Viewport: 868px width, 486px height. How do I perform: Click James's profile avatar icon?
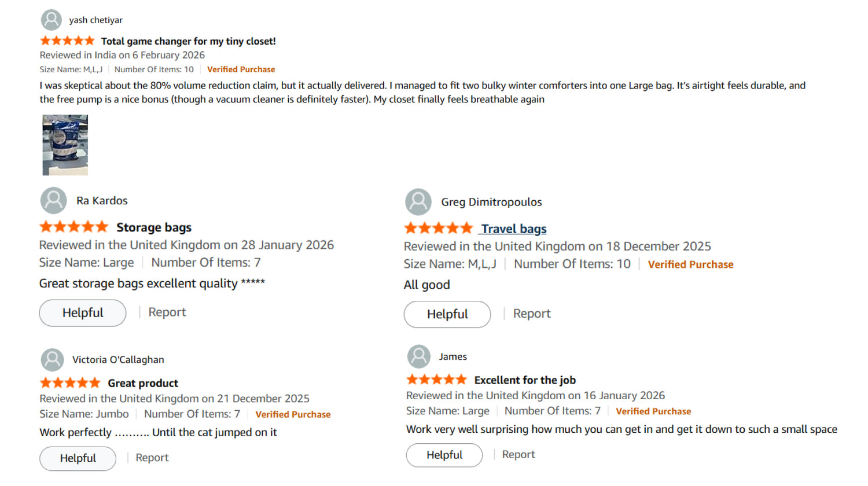click(x=419, y=356)
